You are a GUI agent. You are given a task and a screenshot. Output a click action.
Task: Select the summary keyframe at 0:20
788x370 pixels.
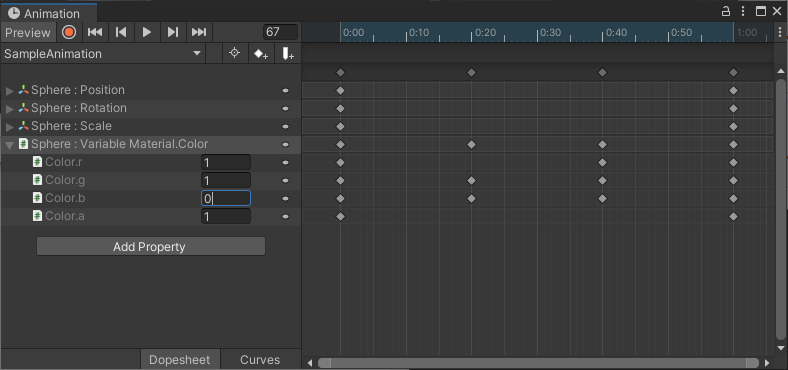[471, 73]
